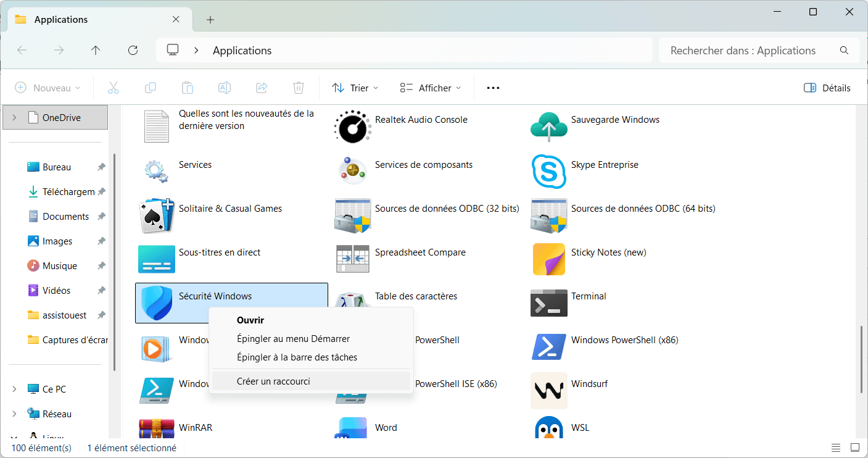Click ODBC (64 bits) data sources icon
This screenshot has width=868, height=458.
pos(549,215)
